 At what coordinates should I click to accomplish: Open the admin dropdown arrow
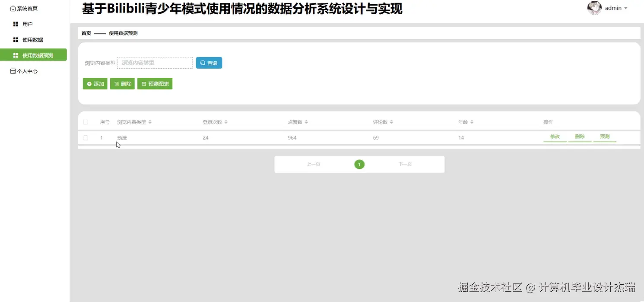pyautogui.click(x=626, y=8)
